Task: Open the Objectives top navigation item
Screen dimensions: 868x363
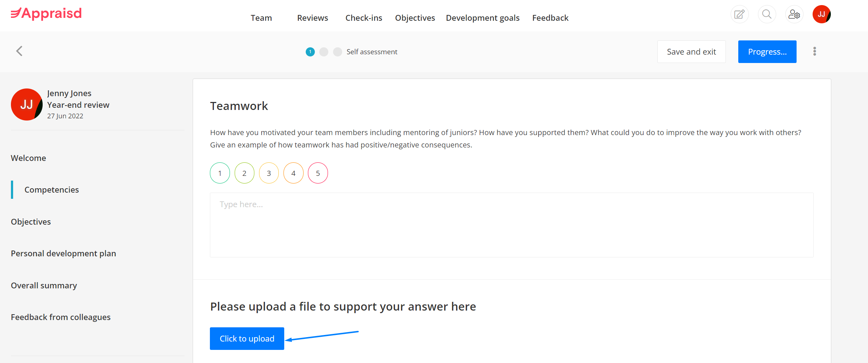Action: click(415, 18)
